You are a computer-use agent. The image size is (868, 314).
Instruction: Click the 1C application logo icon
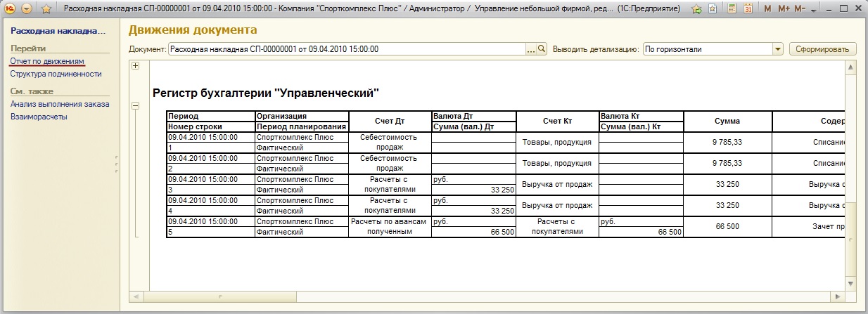9,9
